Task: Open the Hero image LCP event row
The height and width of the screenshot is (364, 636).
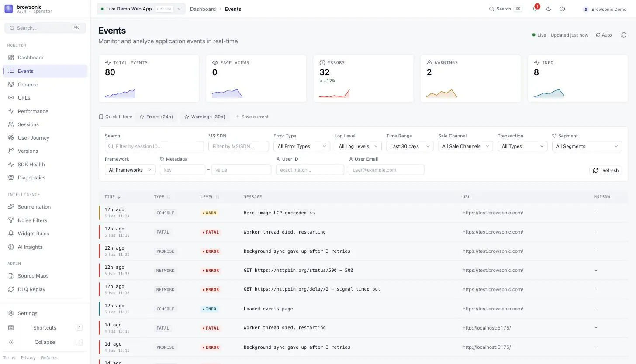Action: [x=363, y=213]
